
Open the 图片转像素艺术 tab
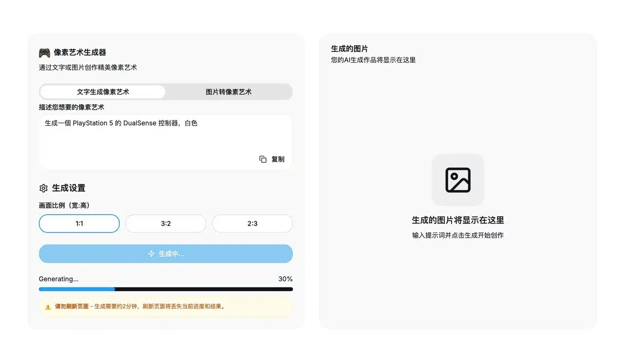click(x=229, y=92)
